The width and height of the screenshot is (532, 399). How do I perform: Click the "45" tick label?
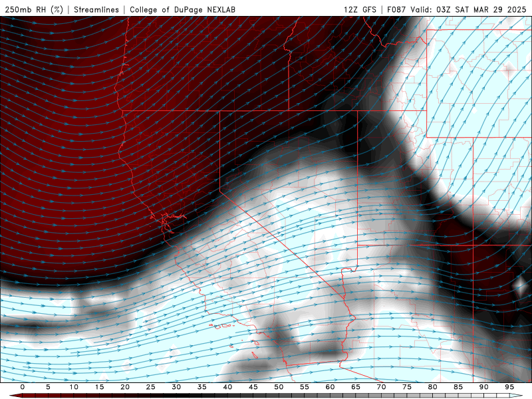[x=253, y=387]
